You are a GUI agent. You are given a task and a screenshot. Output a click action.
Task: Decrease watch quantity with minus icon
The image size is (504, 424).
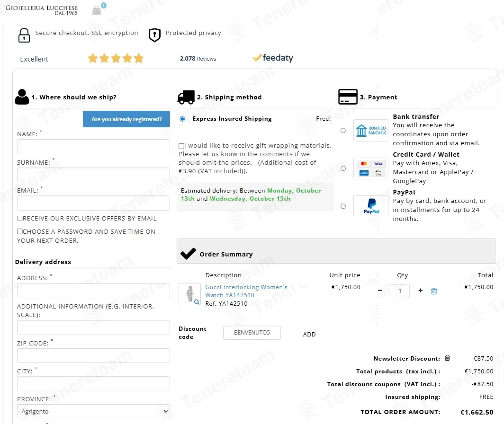click(x=380, y=291)
